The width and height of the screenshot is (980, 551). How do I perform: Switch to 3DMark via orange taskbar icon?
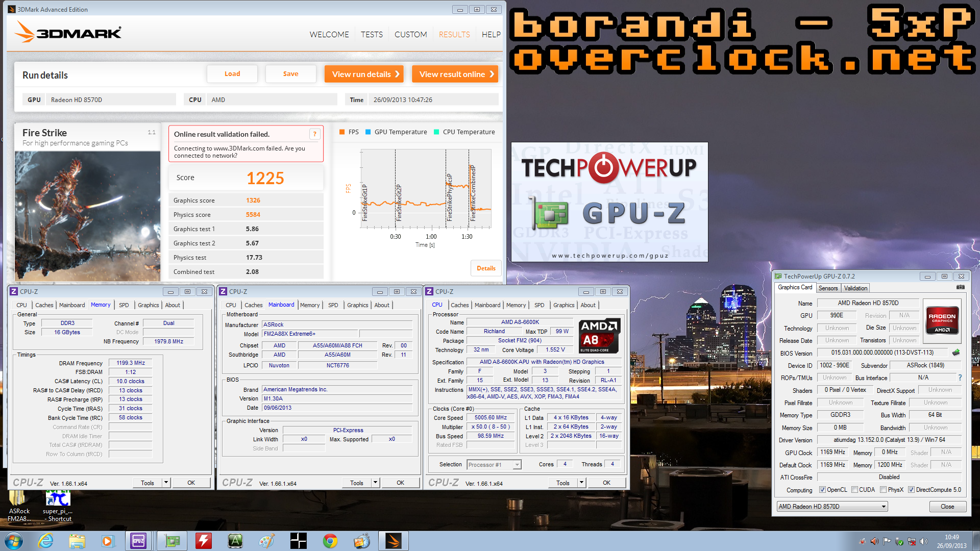tap(394, 541)
